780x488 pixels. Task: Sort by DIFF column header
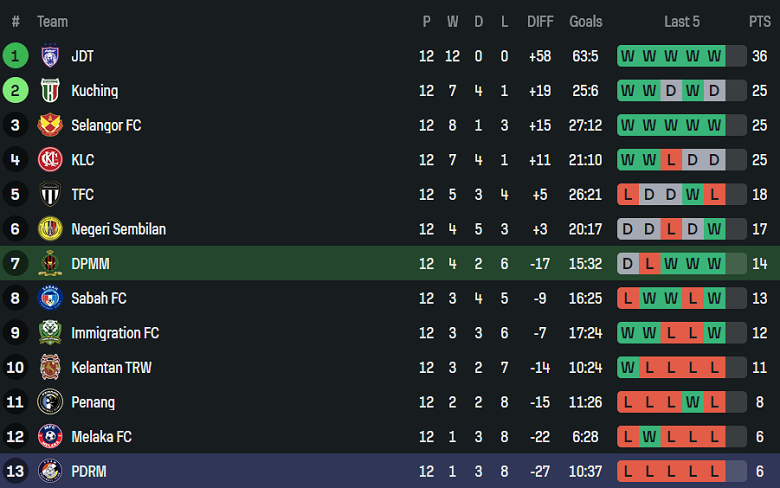tap(540, 21)
